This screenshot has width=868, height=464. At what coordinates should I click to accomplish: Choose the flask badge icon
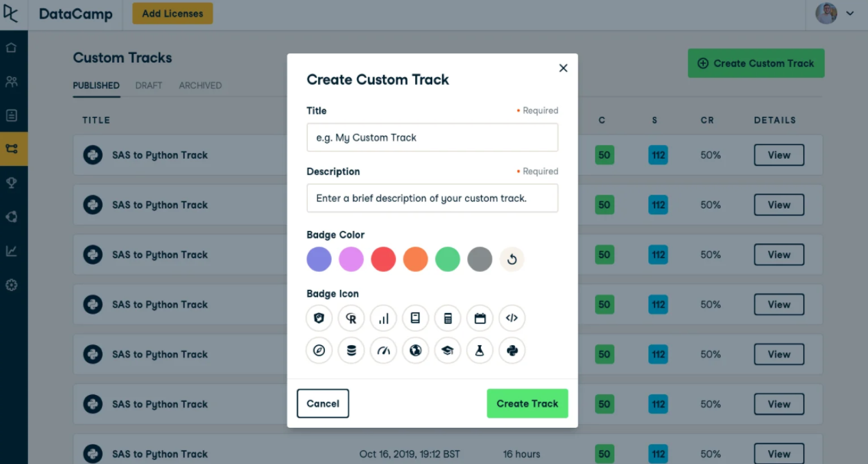[479, 350]
